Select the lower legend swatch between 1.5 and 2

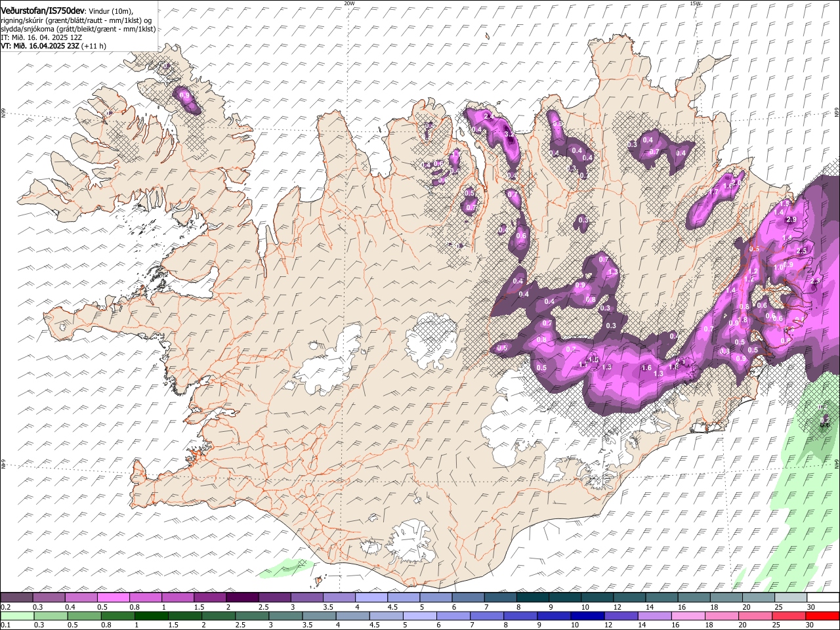[184, 616]
